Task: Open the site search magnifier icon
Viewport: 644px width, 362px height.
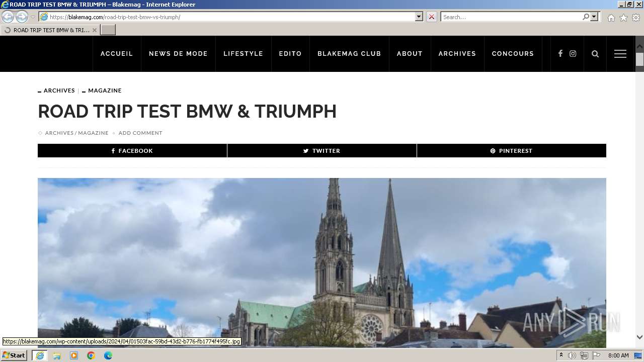Action: coord(595,54)
